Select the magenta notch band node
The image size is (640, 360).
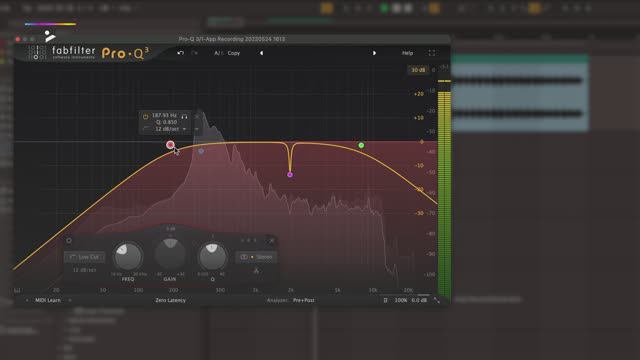(x=290, y=175)
